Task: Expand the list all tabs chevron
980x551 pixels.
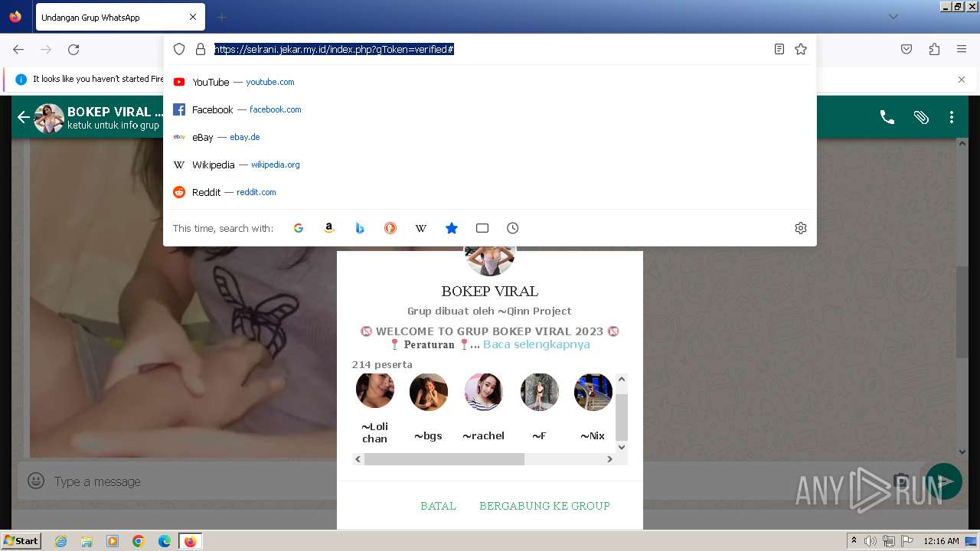Action: coord(893,17)
